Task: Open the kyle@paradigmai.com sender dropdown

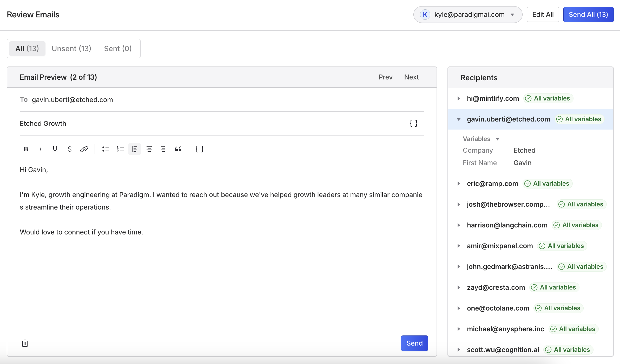Action: click(x=468, y=15)
